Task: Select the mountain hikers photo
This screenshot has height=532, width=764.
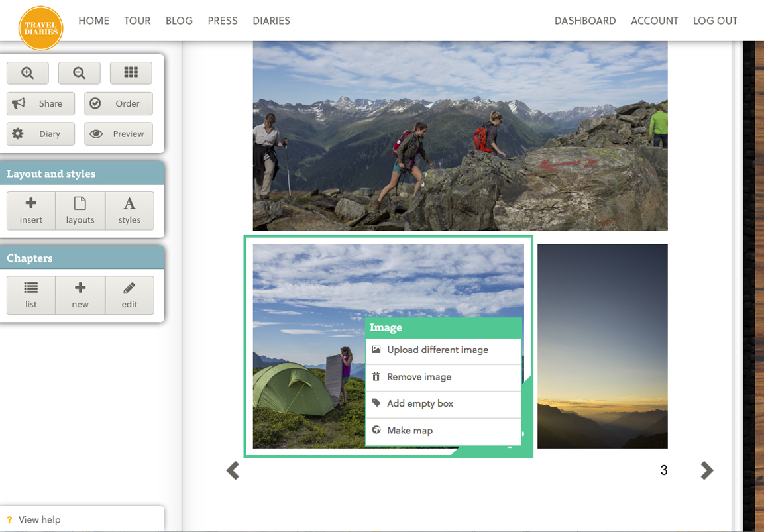Action: (x=460, y=136)
